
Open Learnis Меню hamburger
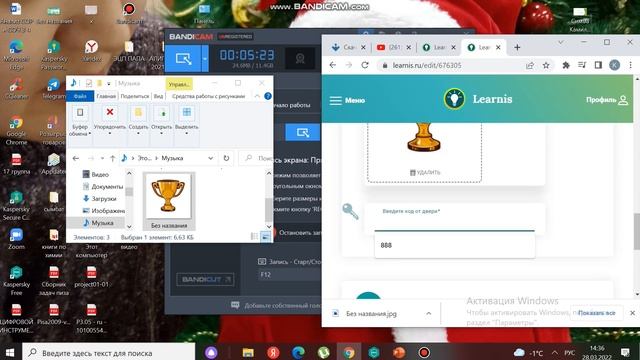pyautogui.click(x=347, y=100)
